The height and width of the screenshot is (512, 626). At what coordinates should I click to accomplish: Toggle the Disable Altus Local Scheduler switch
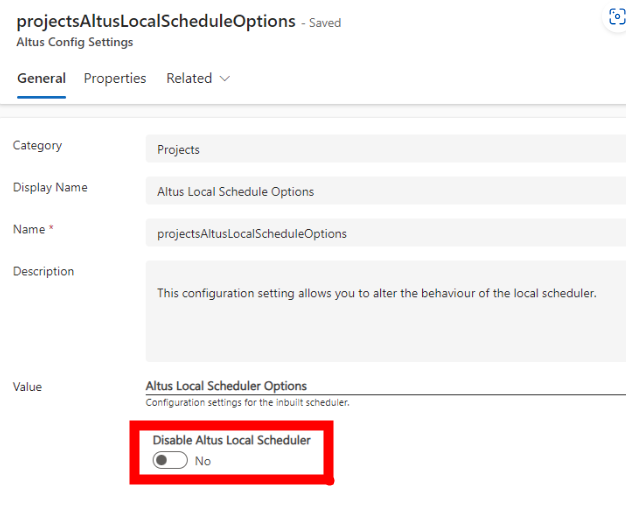tap(170, 460)
